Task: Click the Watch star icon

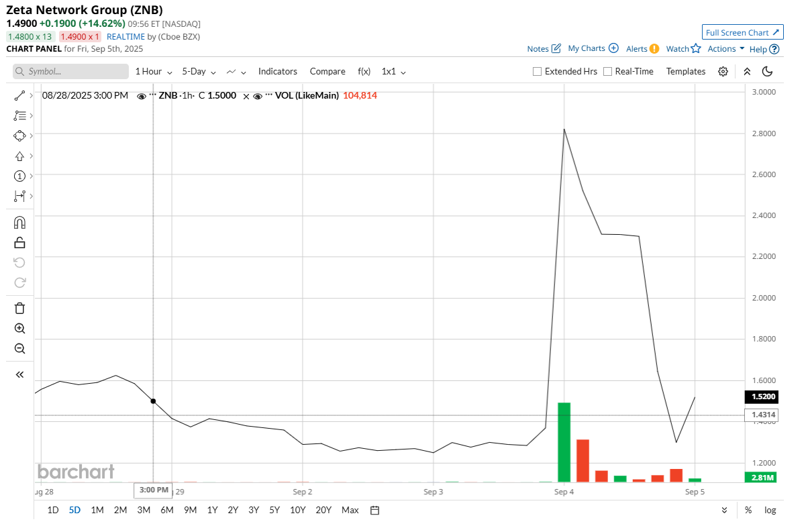Action: tap(696, 48)
